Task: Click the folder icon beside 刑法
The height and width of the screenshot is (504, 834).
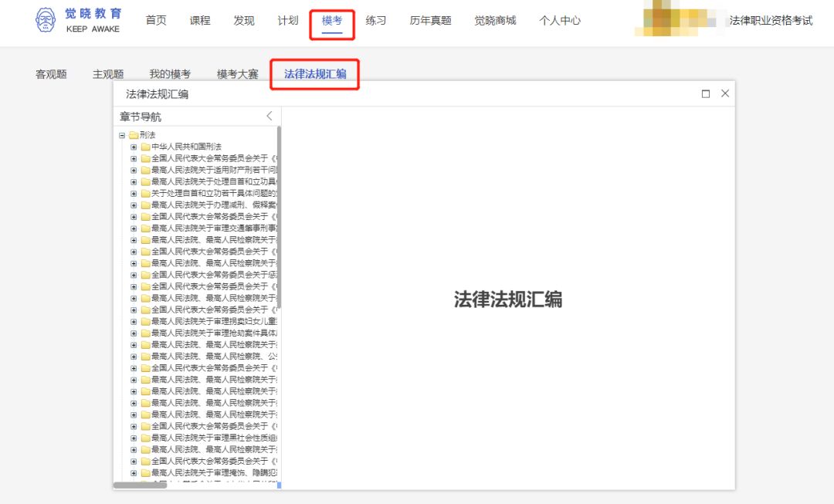Action: pyautogui.click(x=135, y=134)
